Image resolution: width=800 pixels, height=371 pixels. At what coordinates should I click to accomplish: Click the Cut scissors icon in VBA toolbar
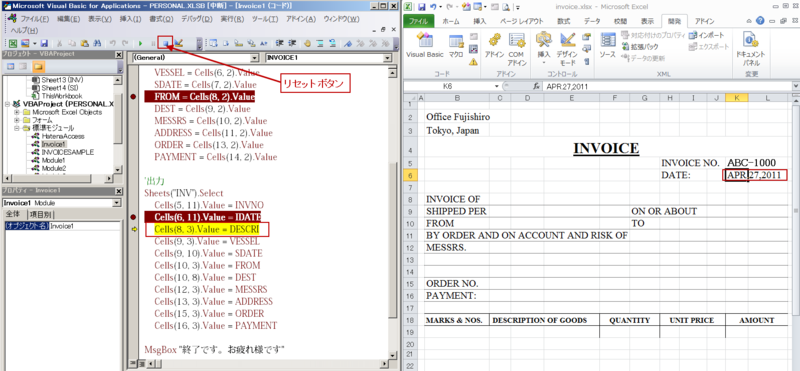[59, 43]
